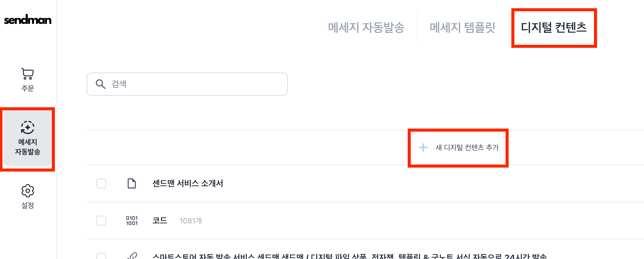The height and width of the screenshot is (259, 644).
Task: Click the document file icon for 센드맨 서비스 소개서
Action: [x=132, y=183]
